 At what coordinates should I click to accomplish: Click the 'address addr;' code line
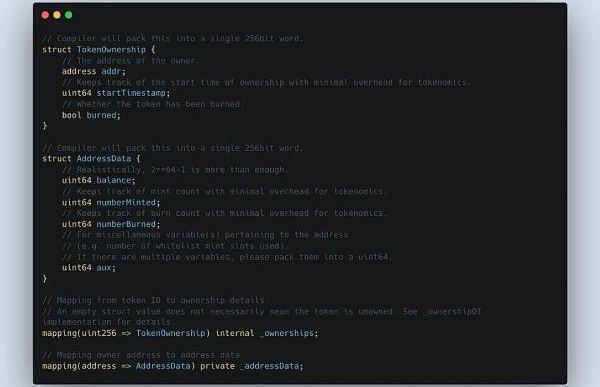94,72
